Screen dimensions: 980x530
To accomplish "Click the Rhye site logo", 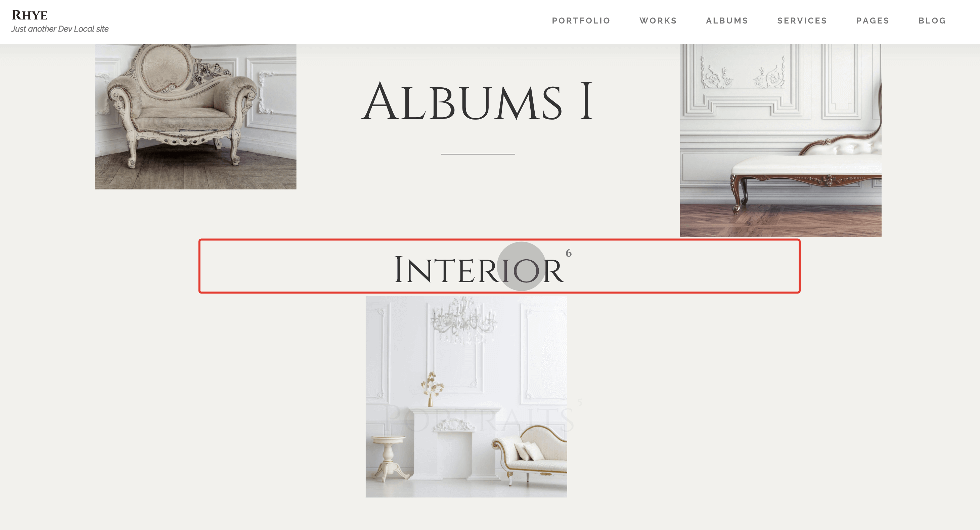I will [x=30, y=15].
